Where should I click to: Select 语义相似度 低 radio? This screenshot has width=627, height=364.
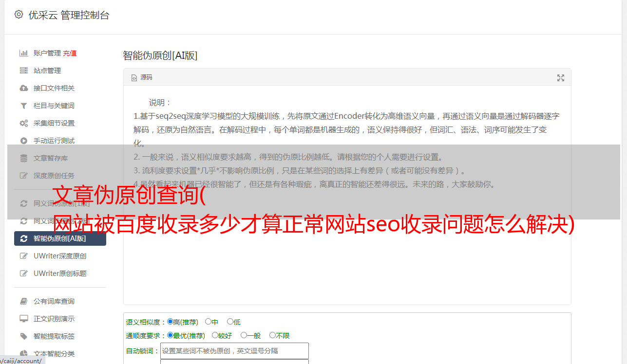pyautogui.click(x=230, y=322)
